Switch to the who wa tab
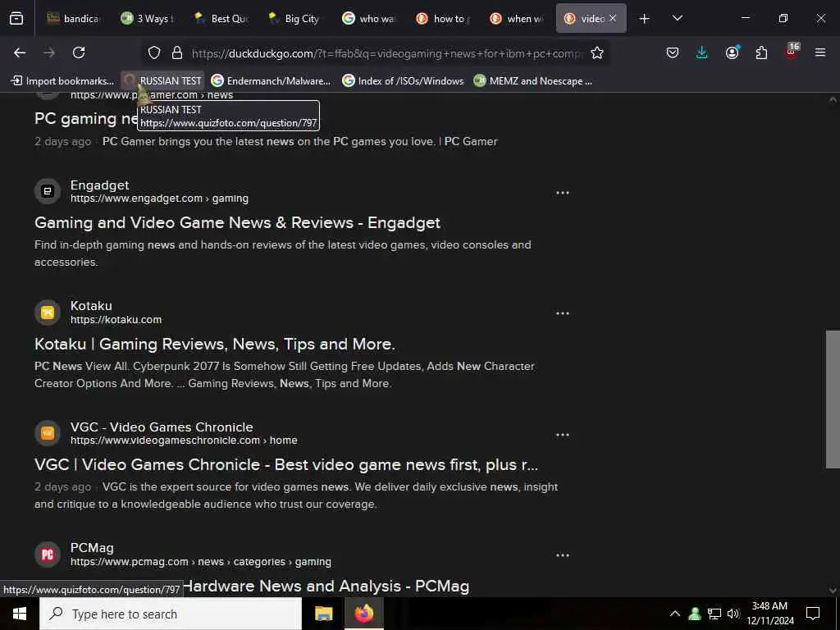Viewport: 840px width, 630px height. click(368, 19)
